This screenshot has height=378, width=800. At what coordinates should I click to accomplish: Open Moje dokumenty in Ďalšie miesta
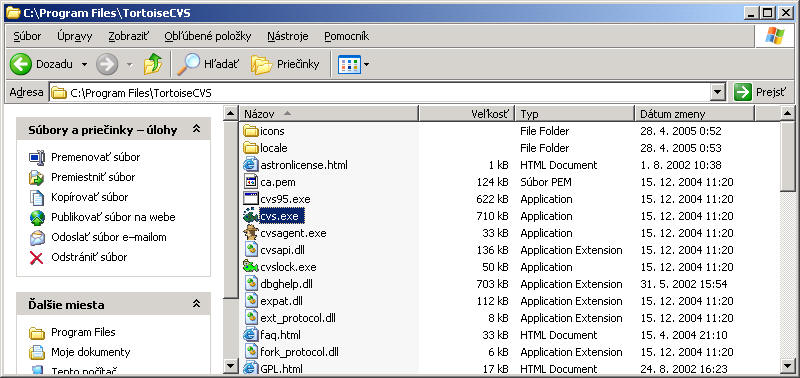[90, 352]
